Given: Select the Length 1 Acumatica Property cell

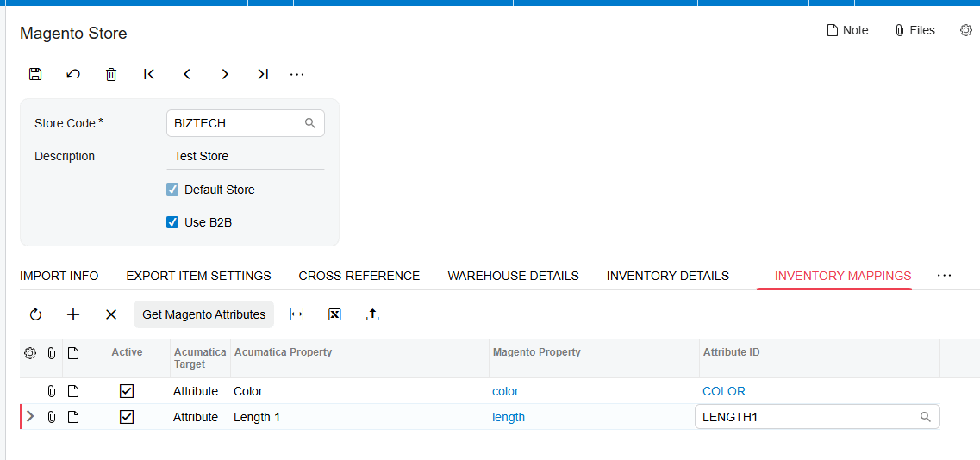Looking at the screenshot, I should [359, 417].
